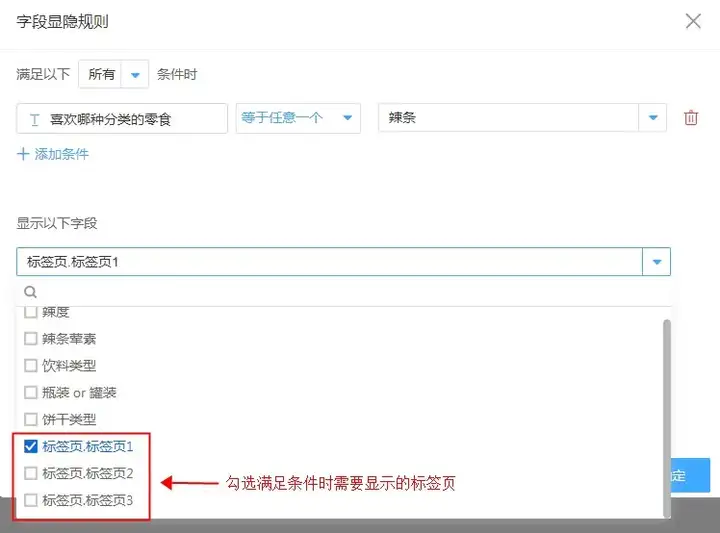Screen dimensions: 720x533
Task: Click the text-type icon before 喜欢哪种分类的零食
Action: [x=34, y=120]
